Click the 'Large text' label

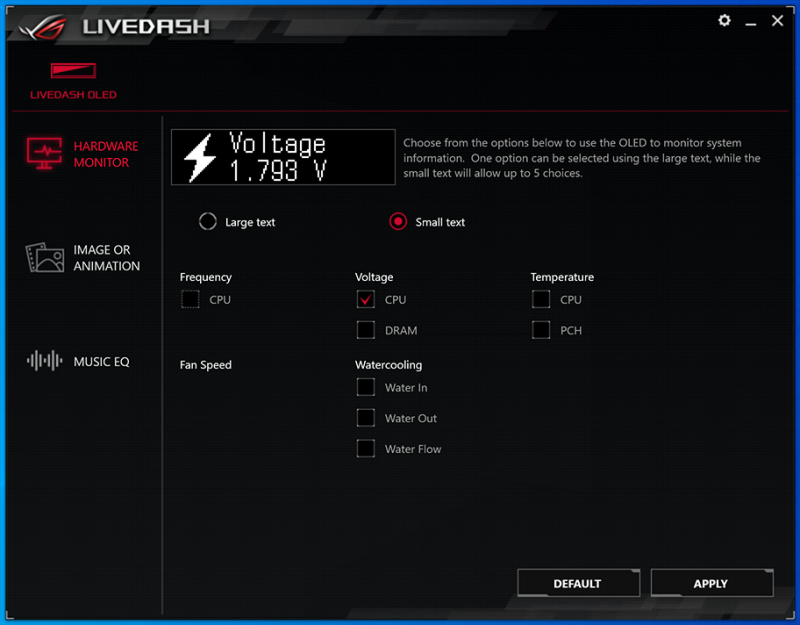pos(250,222)
